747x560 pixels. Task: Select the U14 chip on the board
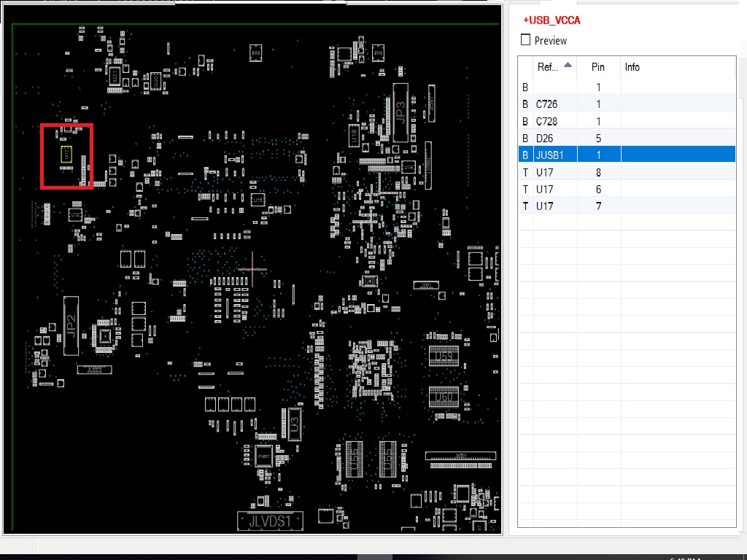(x=409, y=167)
